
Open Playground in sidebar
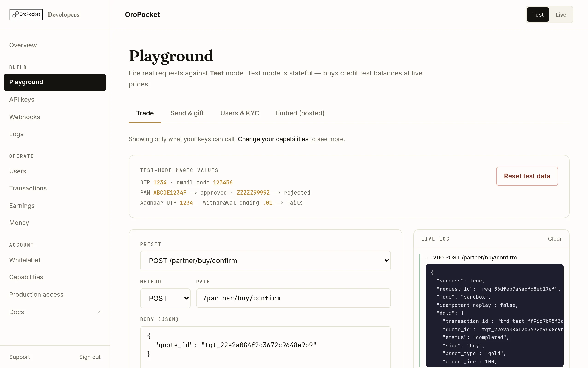pyautogui.click(x=55, y=82)
